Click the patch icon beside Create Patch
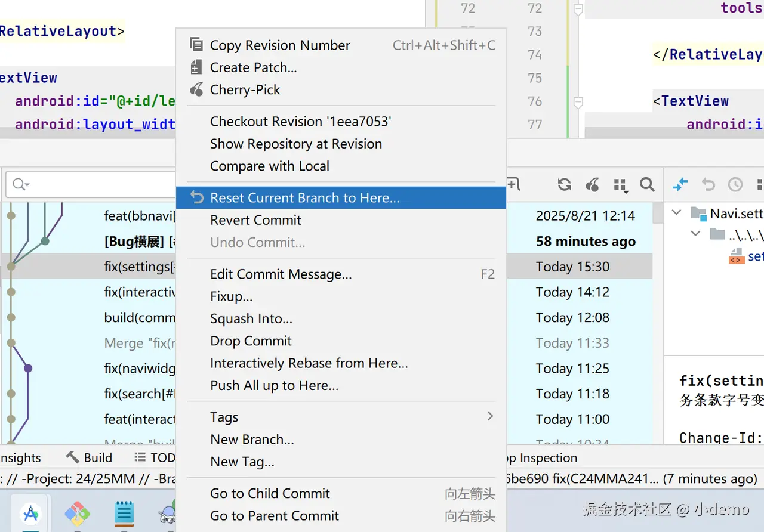Viewport: 764px width, 532px height. click(x=196, y=67)
